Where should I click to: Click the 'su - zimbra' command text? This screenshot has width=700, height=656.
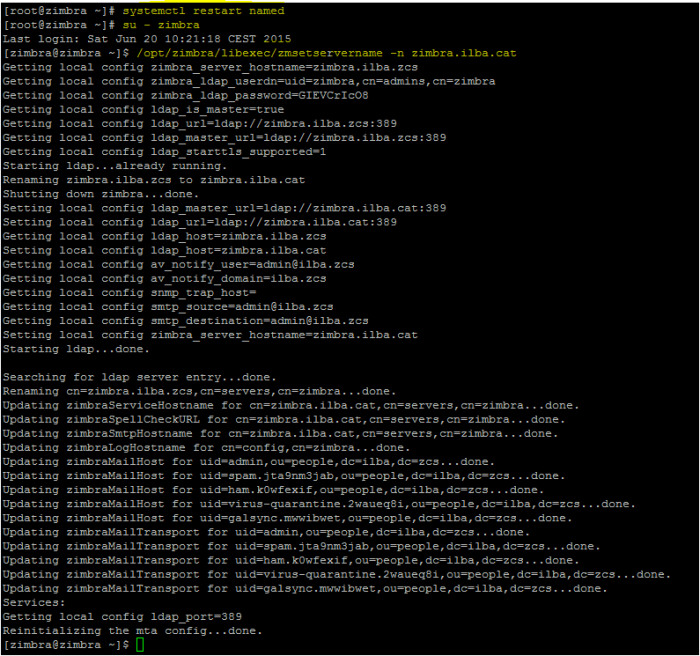(161, 25)
